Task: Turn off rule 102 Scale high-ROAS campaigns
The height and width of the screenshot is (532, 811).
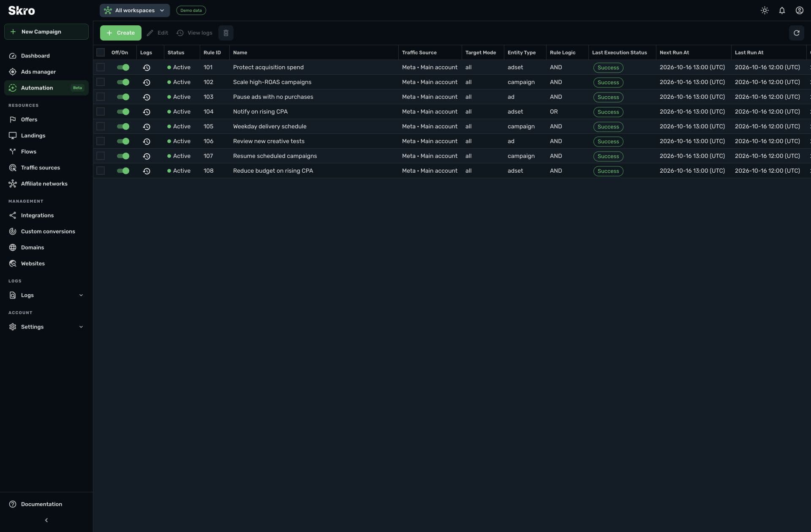Action: (x=123, y=82)
